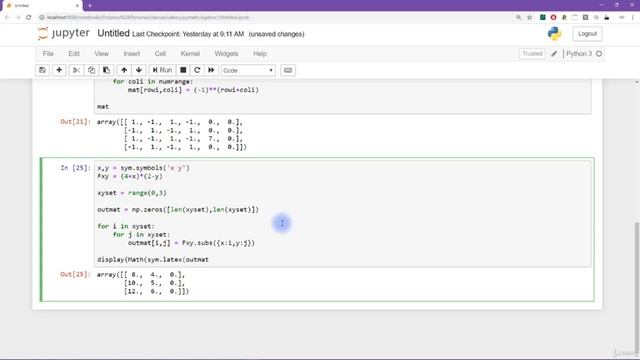The image size is (640, 360).
Task: Click the for i in xyset line
Action: pos(126,226)
